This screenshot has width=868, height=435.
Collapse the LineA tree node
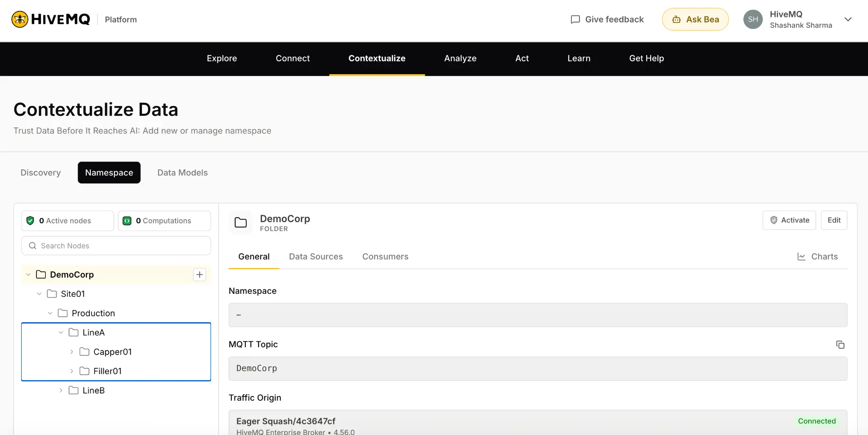pos(61,332)
